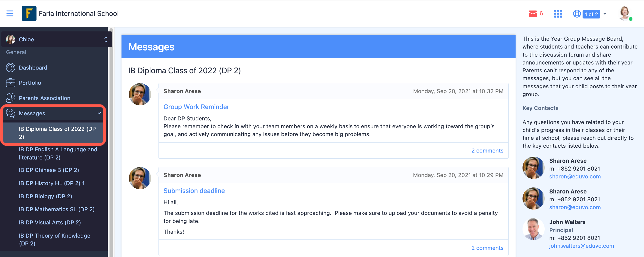View 2 comments on Group Work Reminder
This screenshot has height=257, width=644.
[x=487, y=151]
